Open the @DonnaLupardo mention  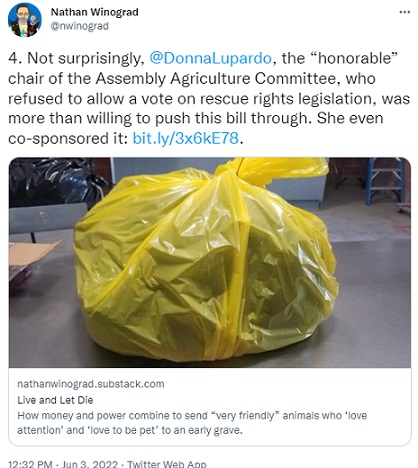[210, 58]
